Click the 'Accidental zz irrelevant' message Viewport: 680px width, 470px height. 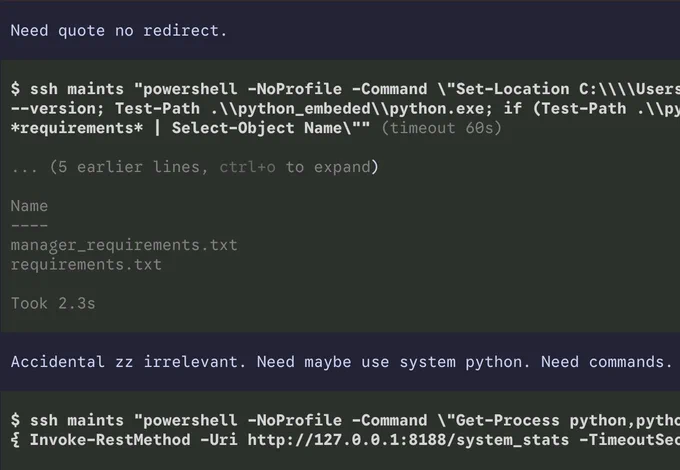click(128, 362)
